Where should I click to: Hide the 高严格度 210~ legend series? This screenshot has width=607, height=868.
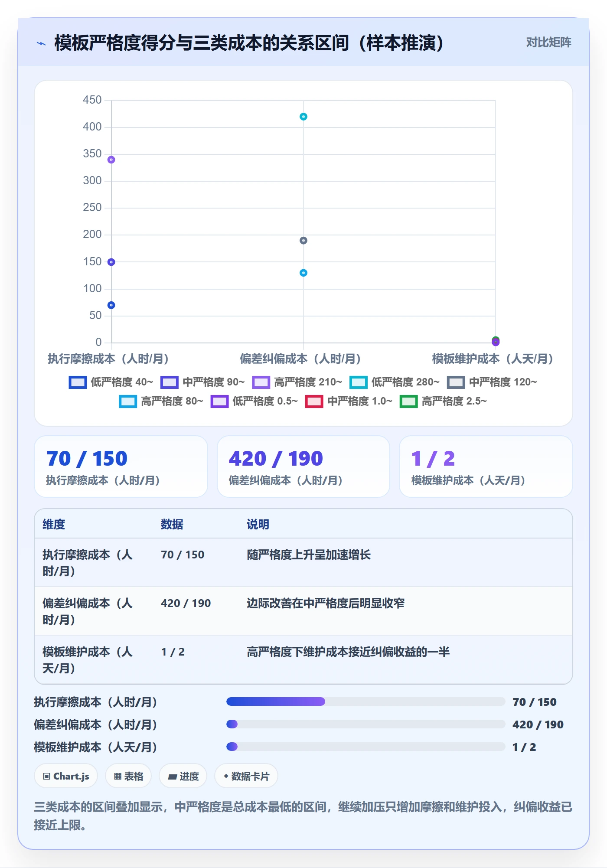297,382
